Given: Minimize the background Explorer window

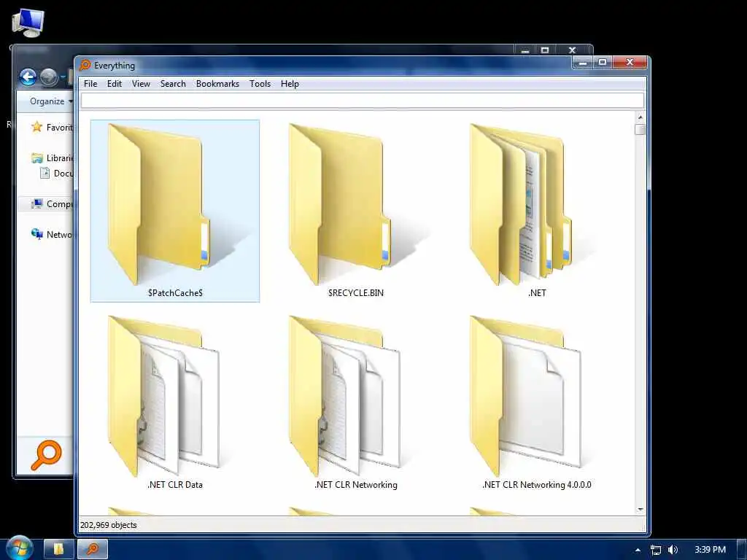Looking at the screenshot, I should (525, 50).
